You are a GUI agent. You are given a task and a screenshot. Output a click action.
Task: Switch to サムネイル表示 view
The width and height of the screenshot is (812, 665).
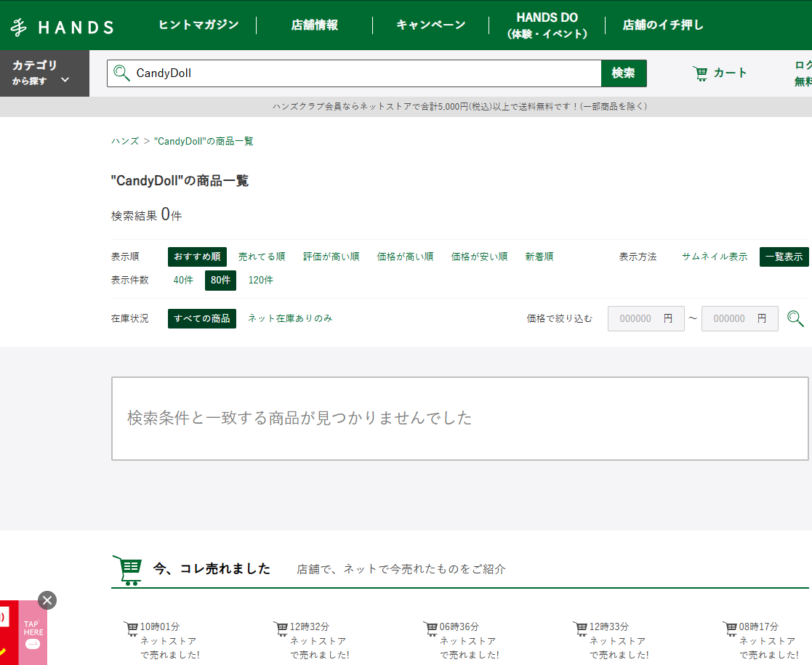(x=715, y=257)
